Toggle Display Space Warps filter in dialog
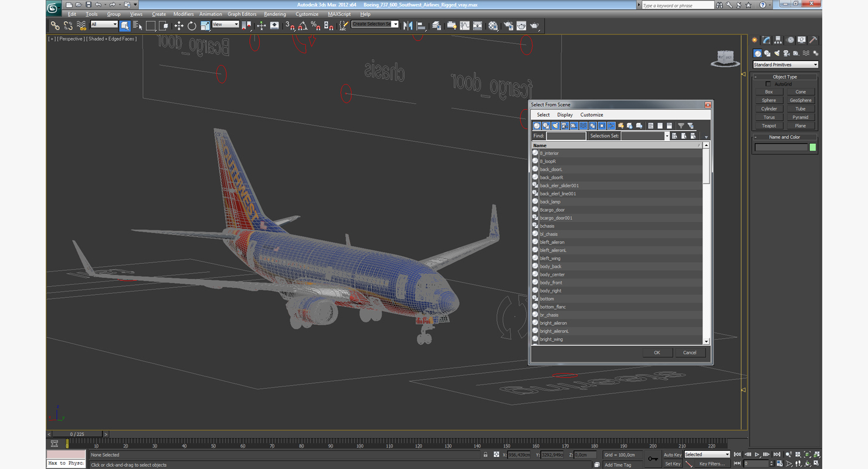 click(584, 125)
